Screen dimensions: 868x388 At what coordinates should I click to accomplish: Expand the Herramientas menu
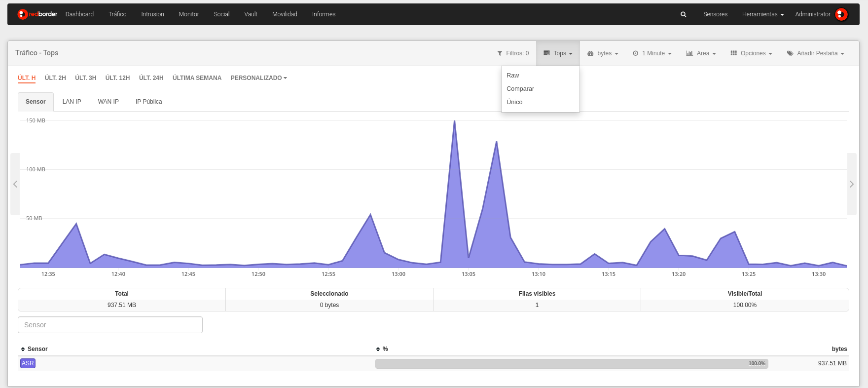point(763,14)
